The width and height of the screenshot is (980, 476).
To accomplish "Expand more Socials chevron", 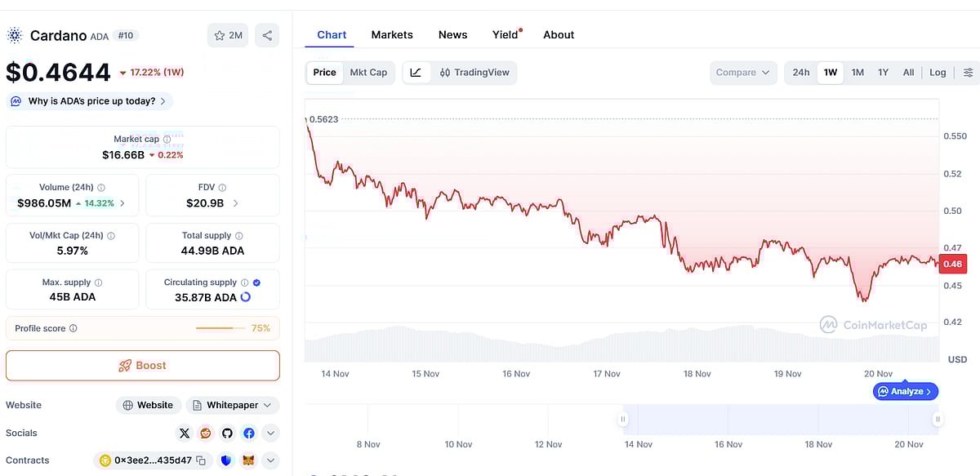I will [270, 433].
